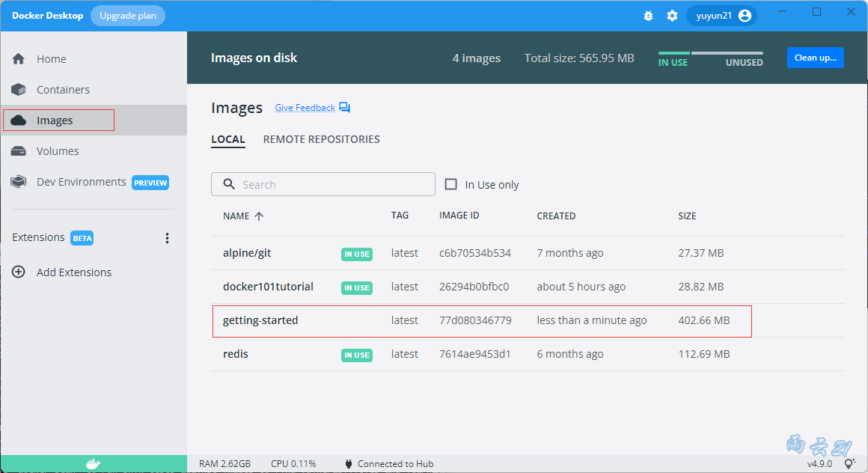Image resolution: width=868 pixels, height=473 pixels.
Task: Go to Home in the sidebar
Action: 94,58
